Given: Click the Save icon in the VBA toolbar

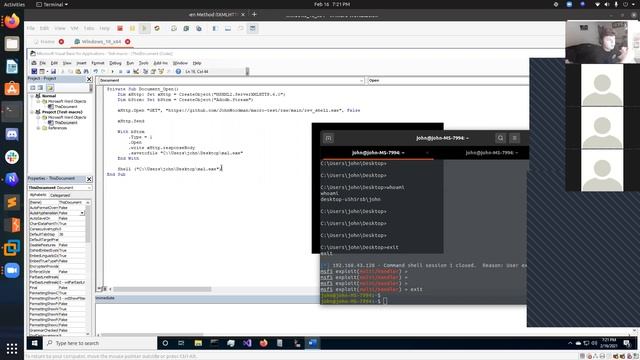Looking at the screenshot, I should [53, 71].
